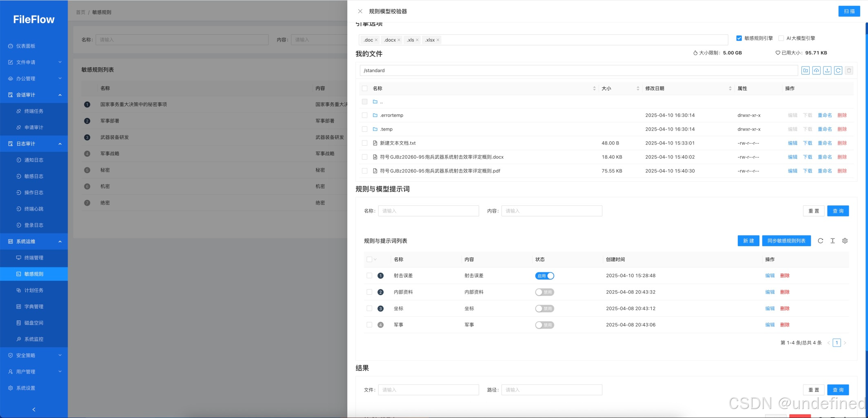Open the selection dropdown in rules table header
Screen dimensions: 868x418
(x=375, y=260)
